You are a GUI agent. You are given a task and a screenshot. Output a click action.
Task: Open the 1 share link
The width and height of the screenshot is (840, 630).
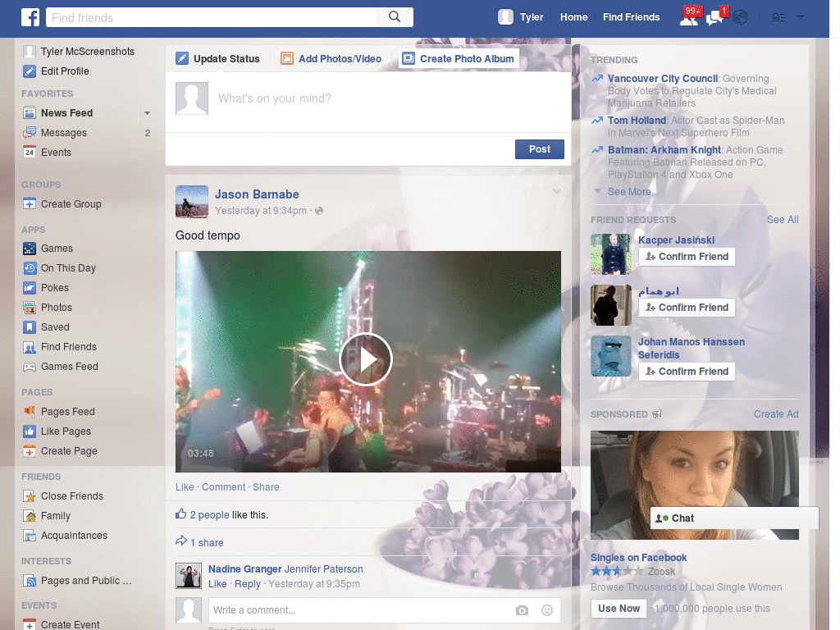(207, 543)
